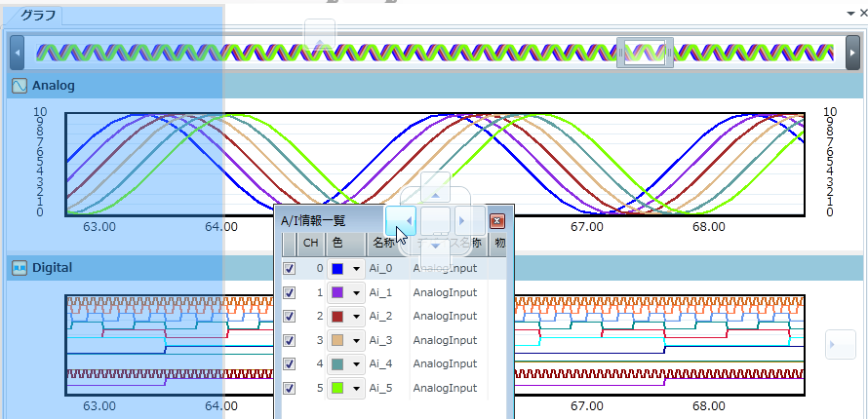Open the graph panel options dropdown arrow

[847, 15]
